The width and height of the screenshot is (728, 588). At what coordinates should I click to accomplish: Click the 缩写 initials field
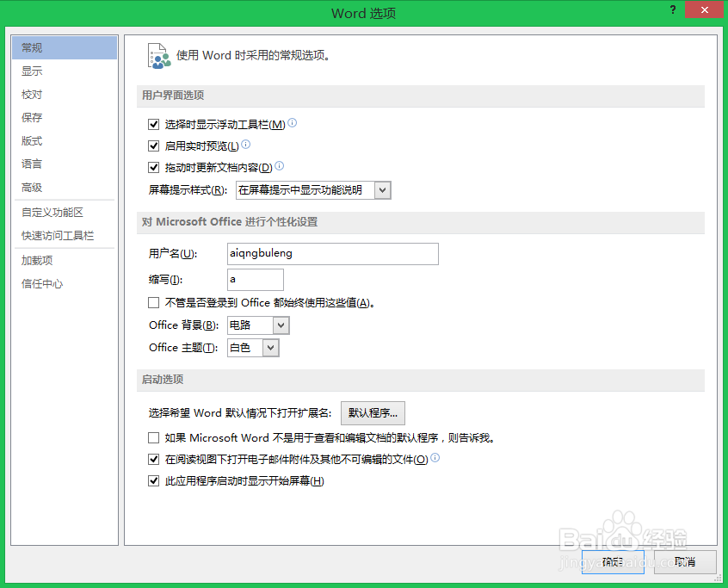(x=256, y=280)
